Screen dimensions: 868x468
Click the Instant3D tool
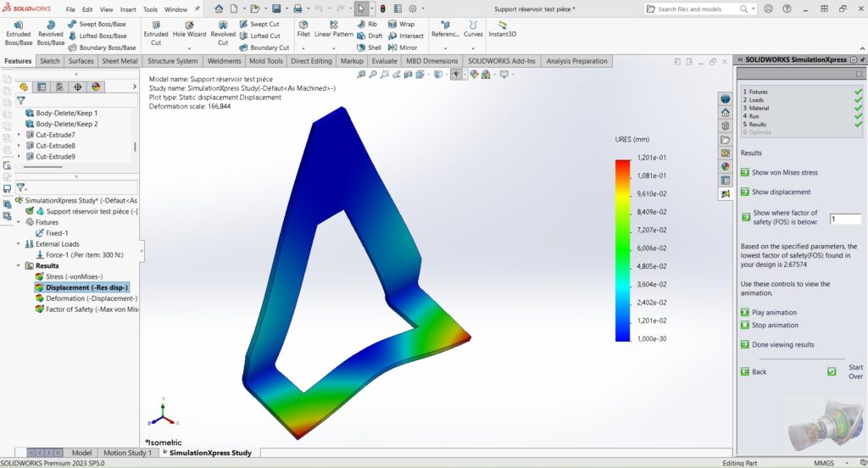tap(502, 30)
